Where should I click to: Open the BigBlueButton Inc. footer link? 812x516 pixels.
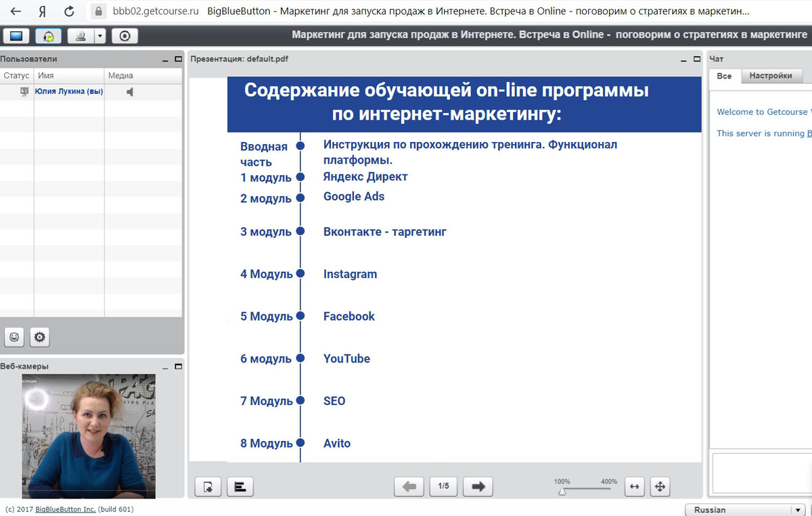pos(66,509)
